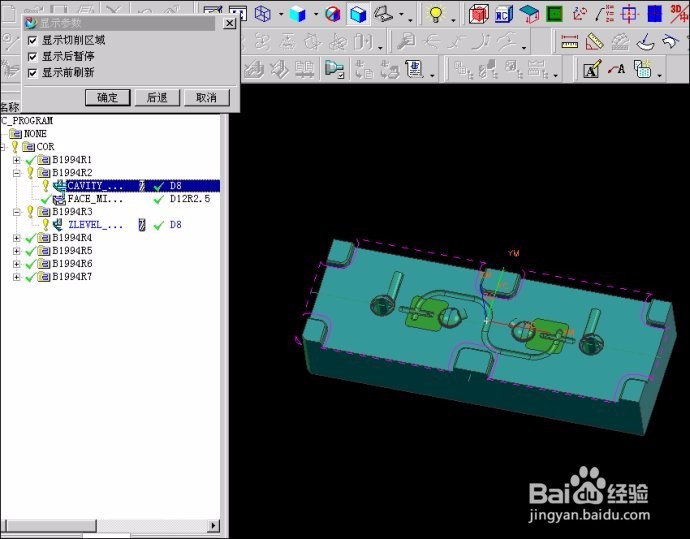This screenshot has height=539, width=690.
Task: Select the B1994R4 program folder
Action: click(65, 238)
